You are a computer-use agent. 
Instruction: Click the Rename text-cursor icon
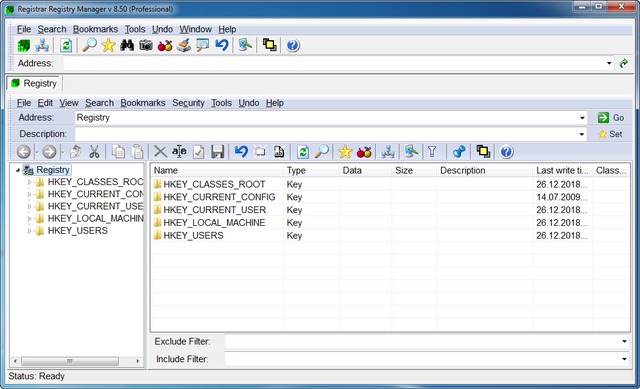(179, 152)
